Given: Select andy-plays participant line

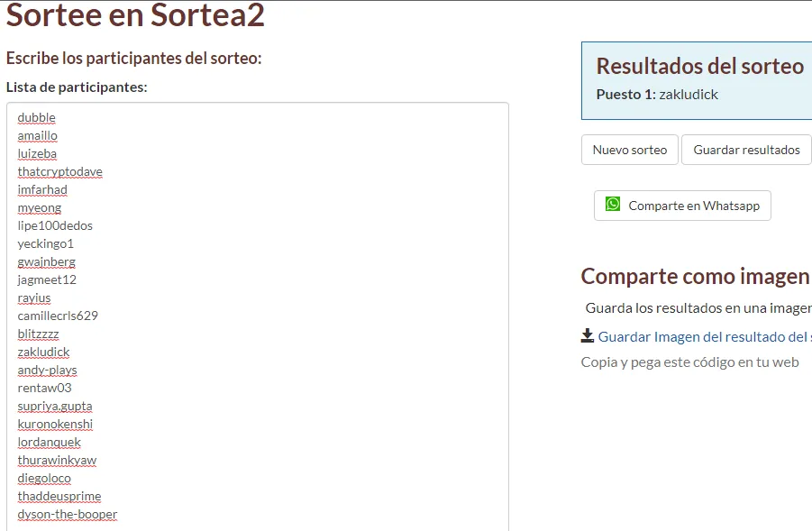Looking at the screenshot, I should 47,370.
